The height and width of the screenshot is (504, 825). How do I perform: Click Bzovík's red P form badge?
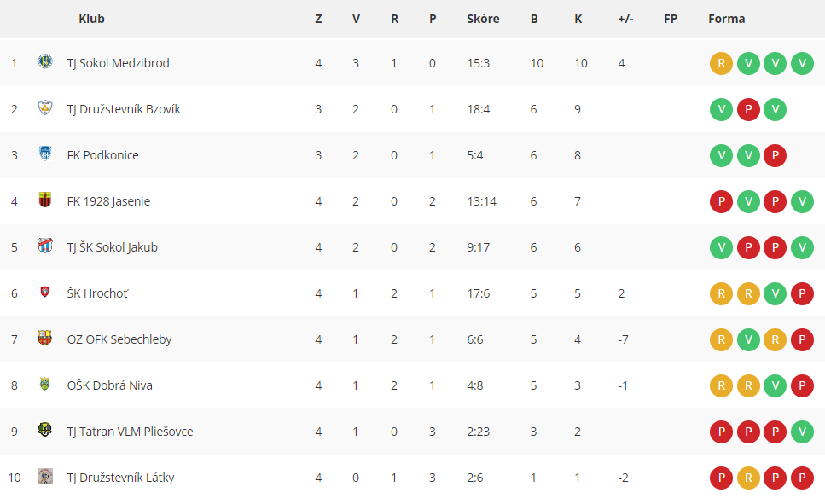[x=748, y=109]
